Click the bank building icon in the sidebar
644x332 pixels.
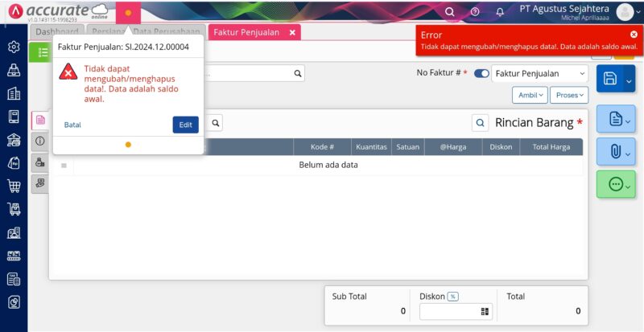(x=14, y=140)
